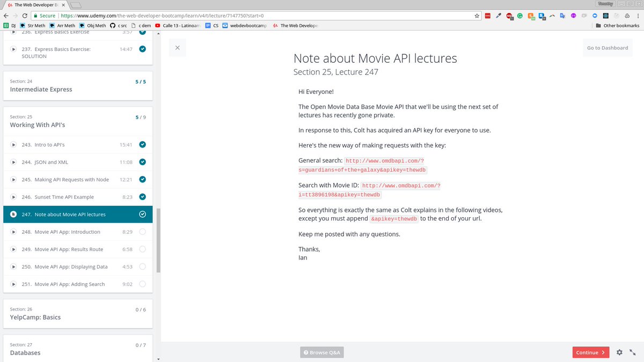Open the Arr Meth bookmark
644x362 pixels.
pyautogui.click(x=62, y=25)
